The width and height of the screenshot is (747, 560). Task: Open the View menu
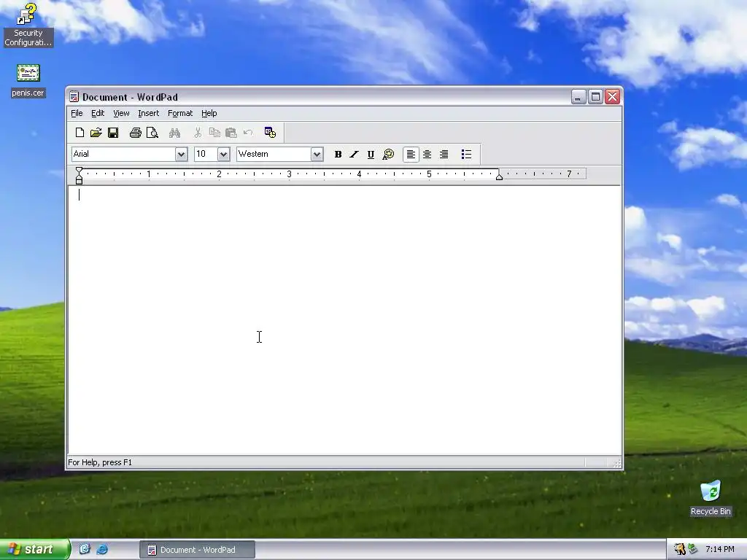[121, 113]
